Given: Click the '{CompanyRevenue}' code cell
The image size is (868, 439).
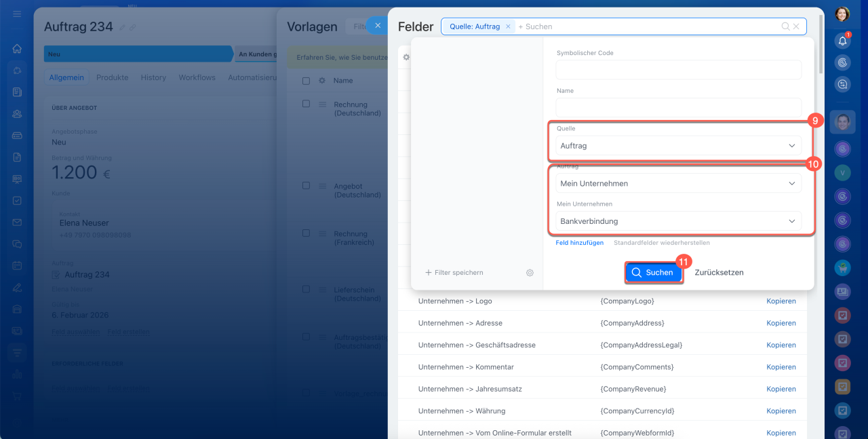Looking at the screenshot, I should coord(633,389).
